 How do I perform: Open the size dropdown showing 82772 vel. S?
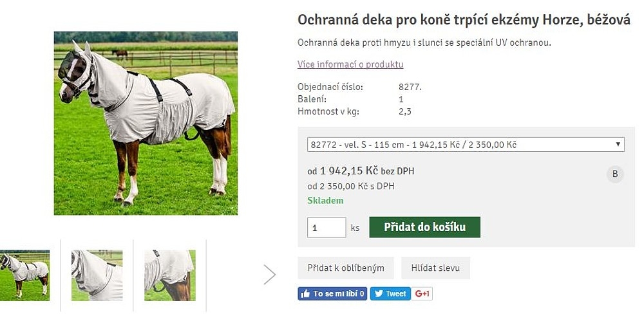(466, 145)
